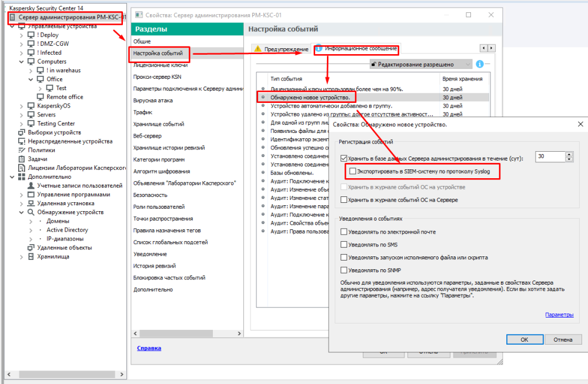Click the Тип события column header
This screenshot has width=588, height=384.
point(353,79)
